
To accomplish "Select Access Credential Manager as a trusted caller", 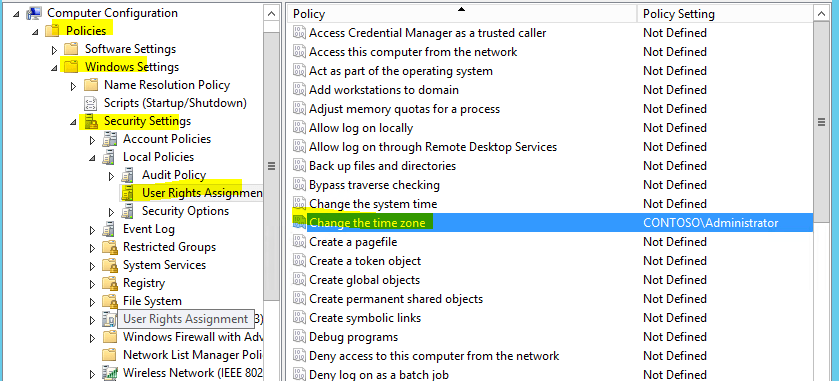I will [428, 33].
